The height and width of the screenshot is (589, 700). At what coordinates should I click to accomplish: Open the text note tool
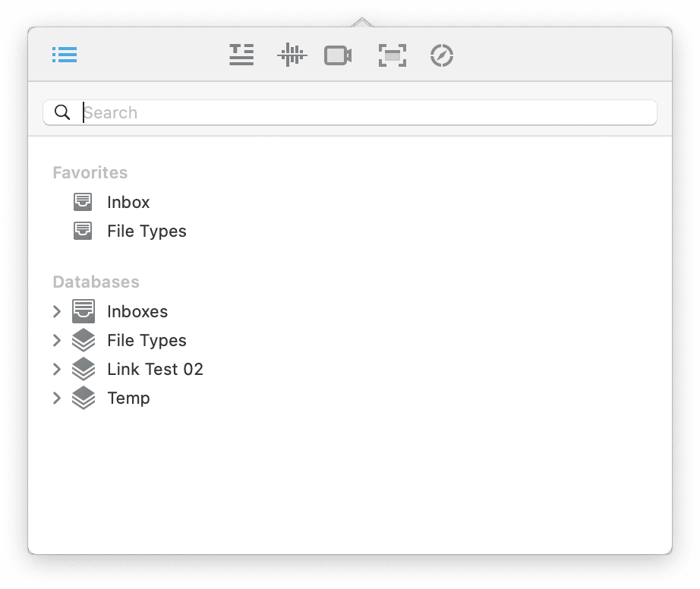241,55
